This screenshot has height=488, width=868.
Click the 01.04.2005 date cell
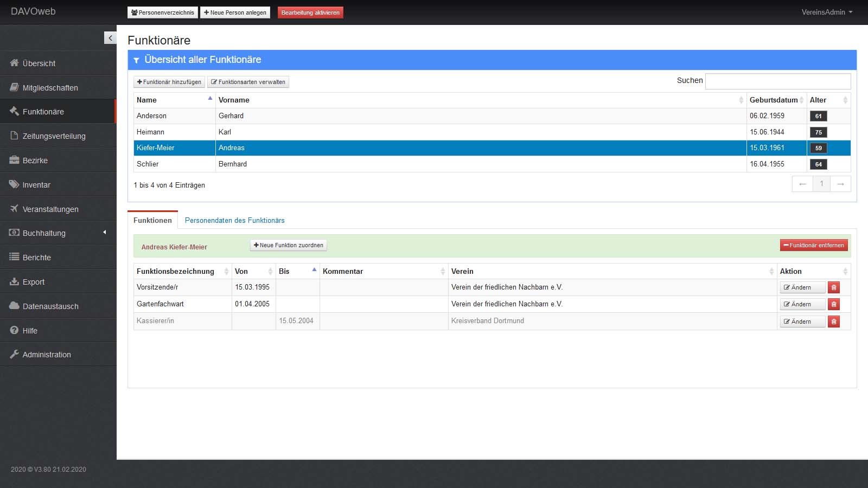[x=253, y=304]
